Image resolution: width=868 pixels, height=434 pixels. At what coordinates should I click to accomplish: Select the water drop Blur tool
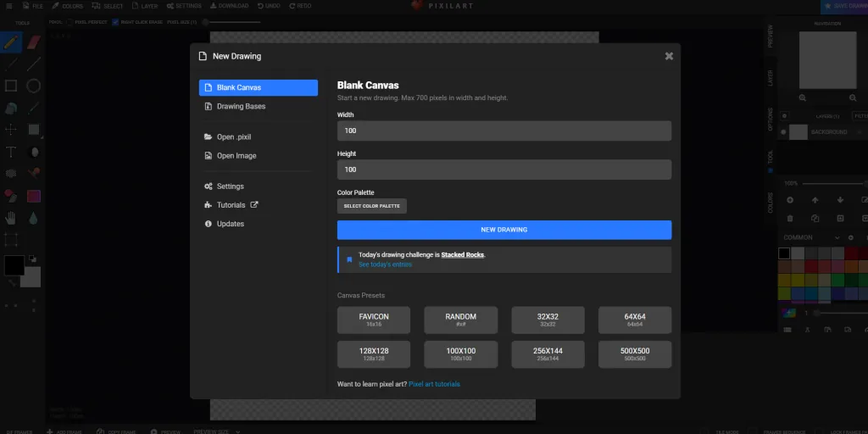(34, 218)
